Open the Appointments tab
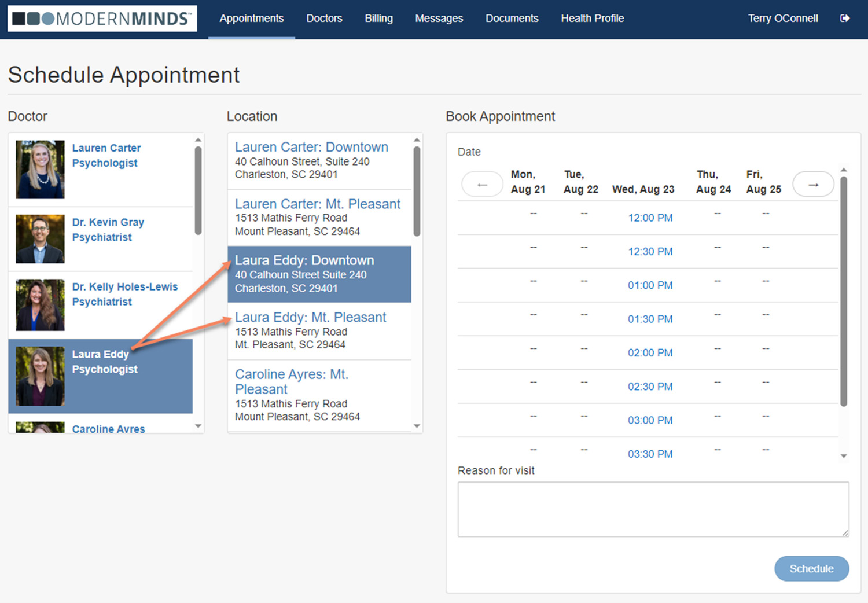Image resolution: width=868 pixels, height=603 pixels. click(252, 18)
